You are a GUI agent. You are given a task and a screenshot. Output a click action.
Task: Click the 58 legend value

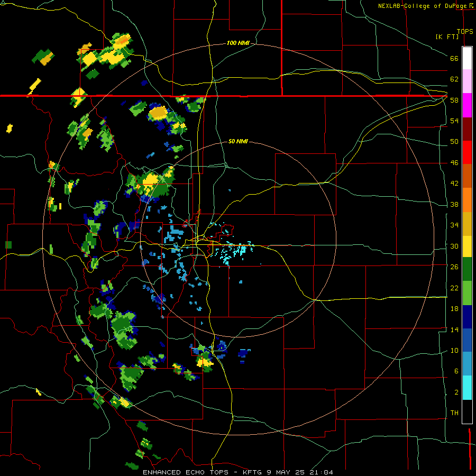454,100
